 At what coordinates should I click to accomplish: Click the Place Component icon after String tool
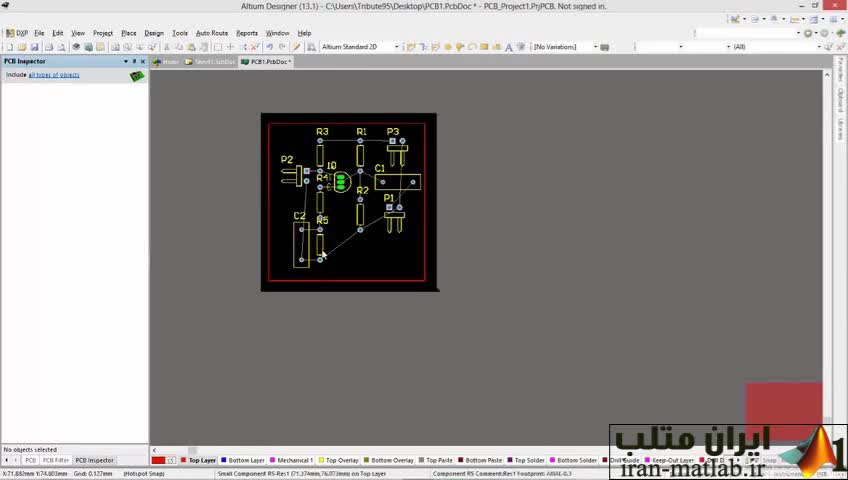[521, 47]
